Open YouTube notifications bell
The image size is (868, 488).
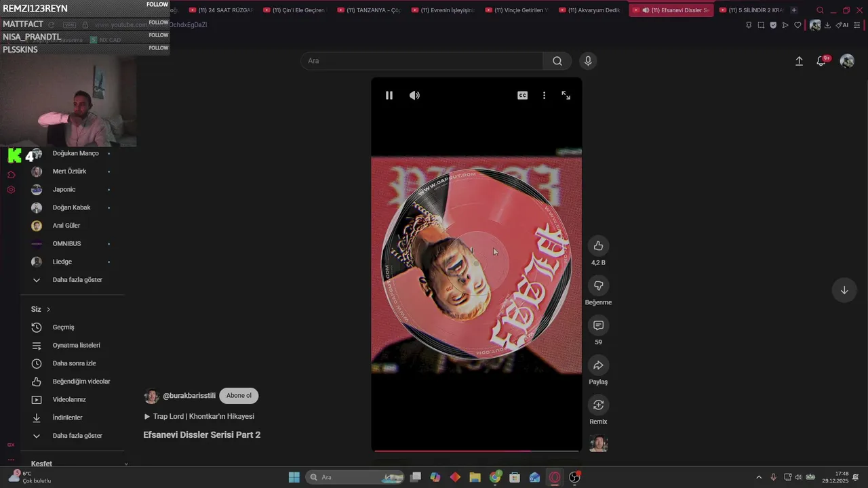pos(821,61)
